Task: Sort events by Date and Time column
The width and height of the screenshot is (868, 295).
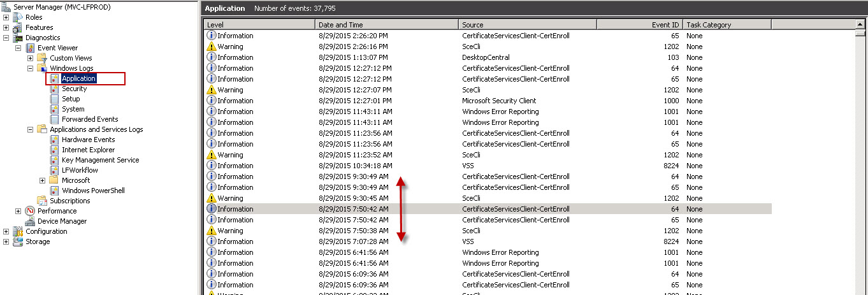Action: click(x=387, y=25)
